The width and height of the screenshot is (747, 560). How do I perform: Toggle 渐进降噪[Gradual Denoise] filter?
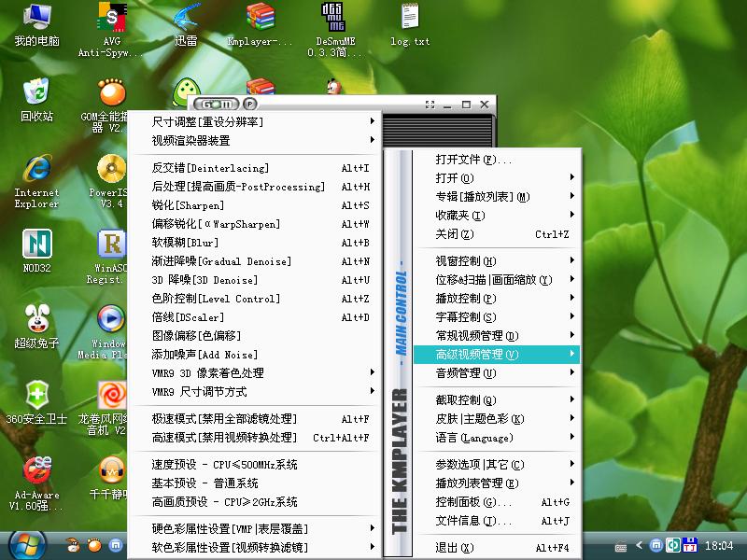coord(255,261)
